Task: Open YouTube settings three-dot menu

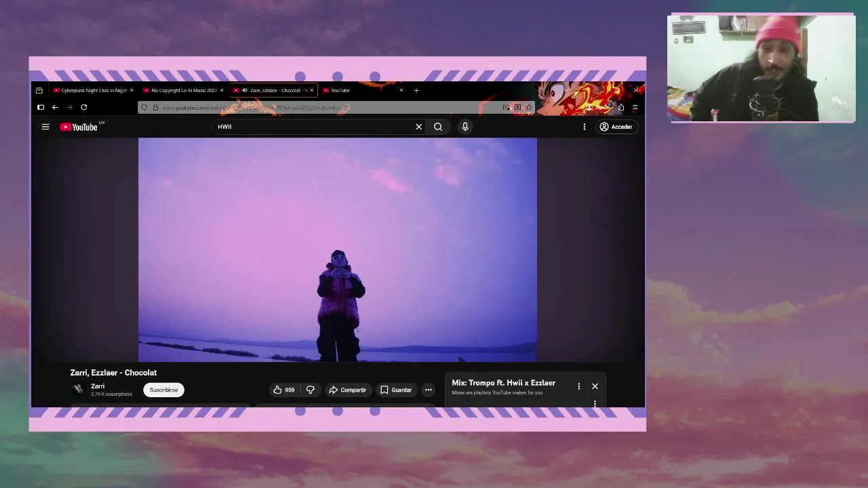Action: pyautogui.click(x=584, y=127)
